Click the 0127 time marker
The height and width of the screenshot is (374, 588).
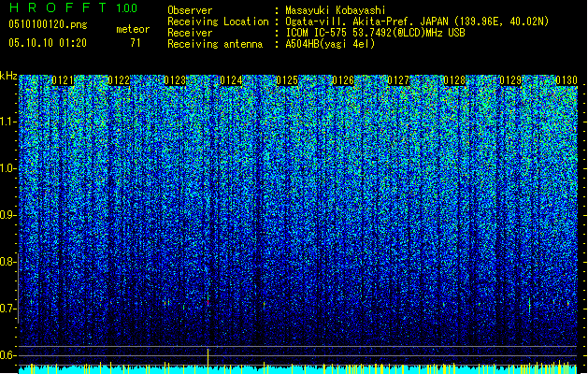click(x=398, y=80)
